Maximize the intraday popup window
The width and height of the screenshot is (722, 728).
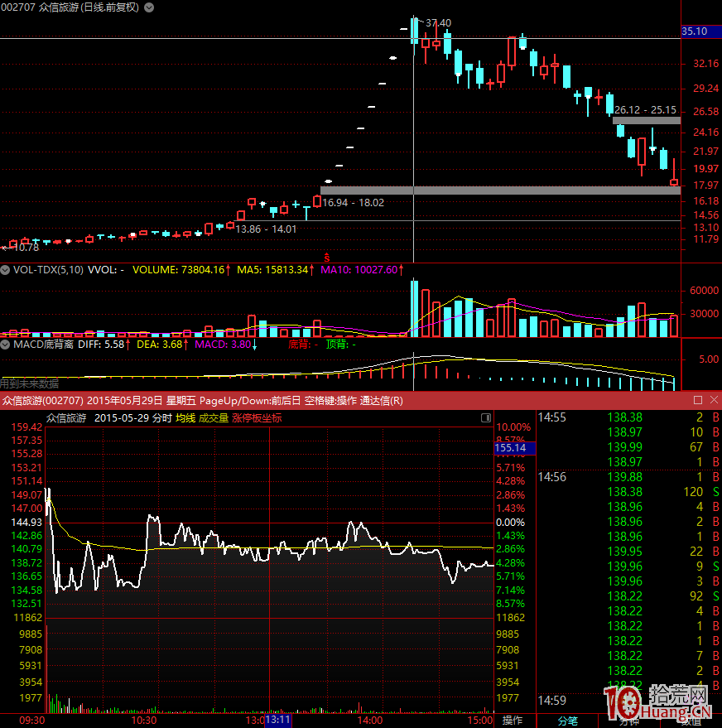click(697, 401)
